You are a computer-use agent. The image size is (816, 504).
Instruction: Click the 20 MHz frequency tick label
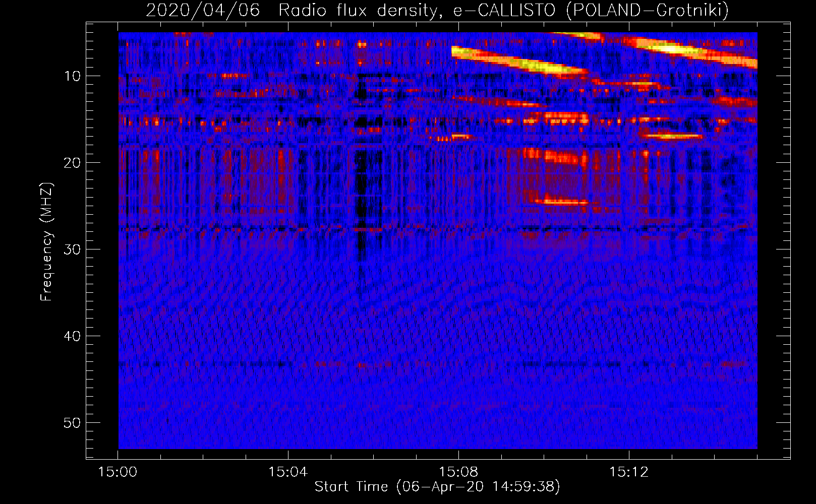pyautogui.click(x=72, y=163)
